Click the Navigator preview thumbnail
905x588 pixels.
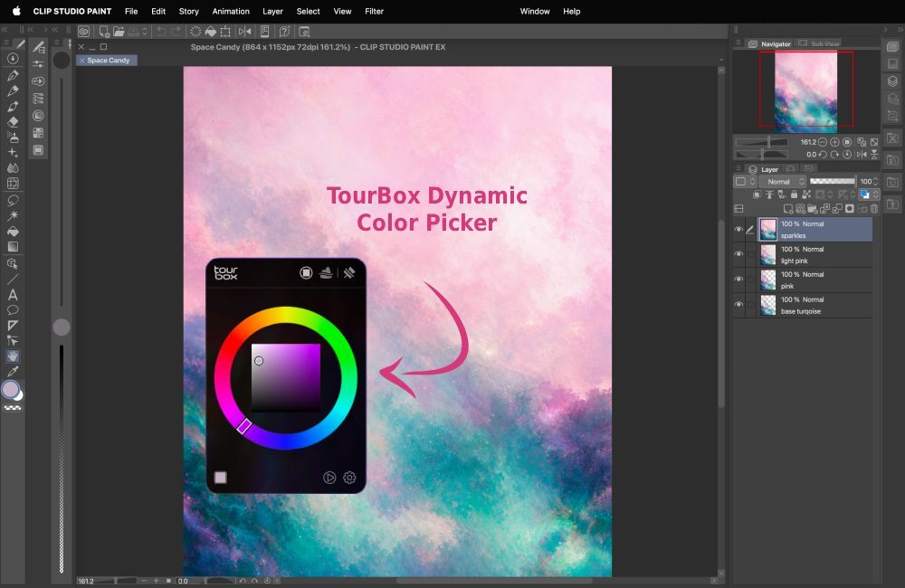point(805,91)
